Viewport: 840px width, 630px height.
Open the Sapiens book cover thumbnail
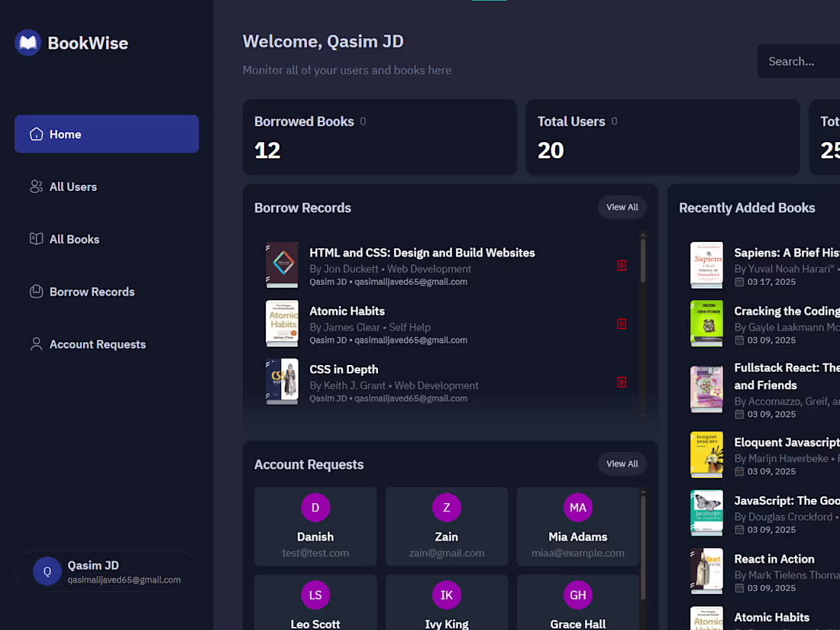click(x=706, y=265)
